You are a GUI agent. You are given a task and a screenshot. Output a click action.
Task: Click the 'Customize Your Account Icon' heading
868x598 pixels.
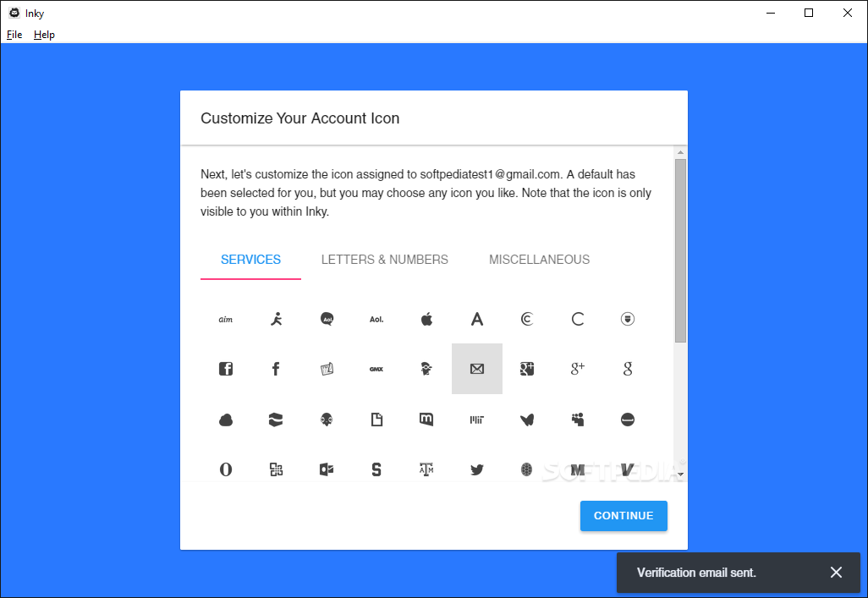click(300, 118)
